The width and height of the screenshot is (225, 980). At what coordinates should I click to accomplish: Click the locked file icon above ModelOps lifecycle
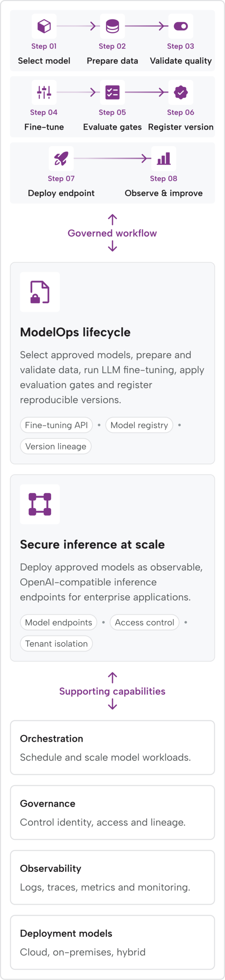coord(40,292)
